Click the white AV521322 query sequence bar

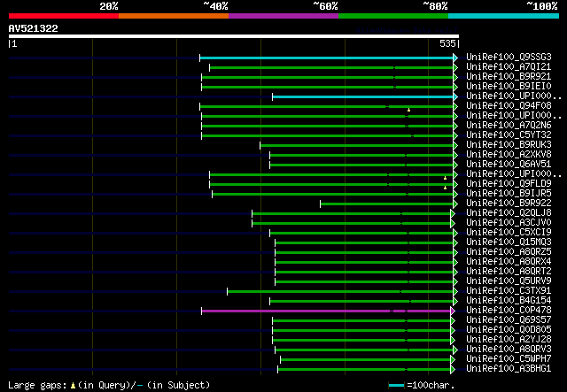coord(234,36)
